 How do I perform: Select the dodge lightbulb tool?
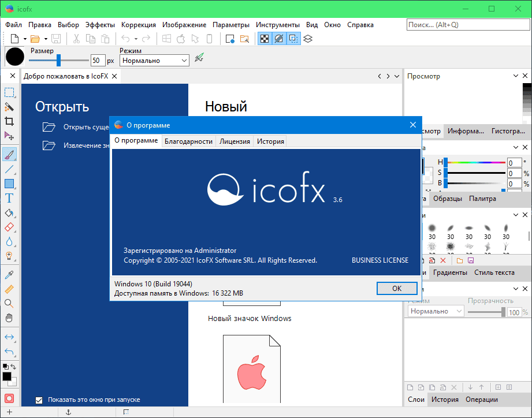click(9, 256)
